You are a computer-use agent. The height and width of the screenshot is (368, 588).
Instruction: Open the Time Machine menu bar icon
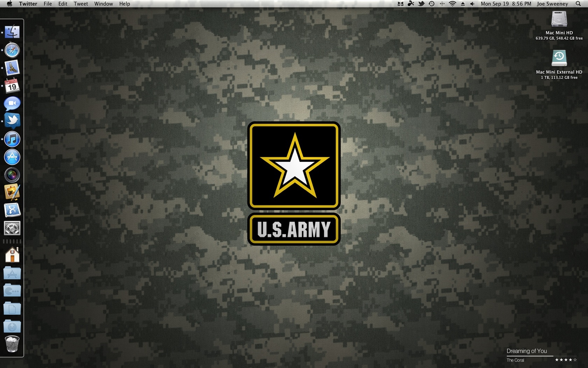pyautogui.click(x=432, y=4)
